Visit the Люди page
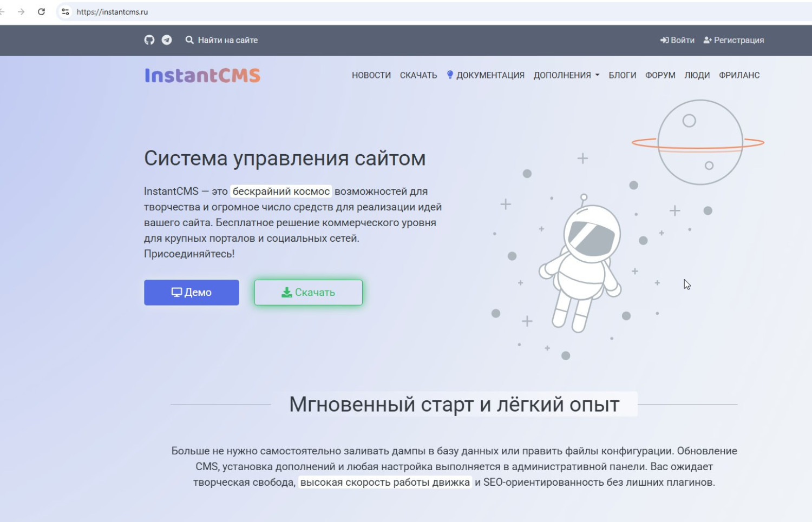Viewport: 812px width, 522px height. pyautogui.click(x=697, y=75)
